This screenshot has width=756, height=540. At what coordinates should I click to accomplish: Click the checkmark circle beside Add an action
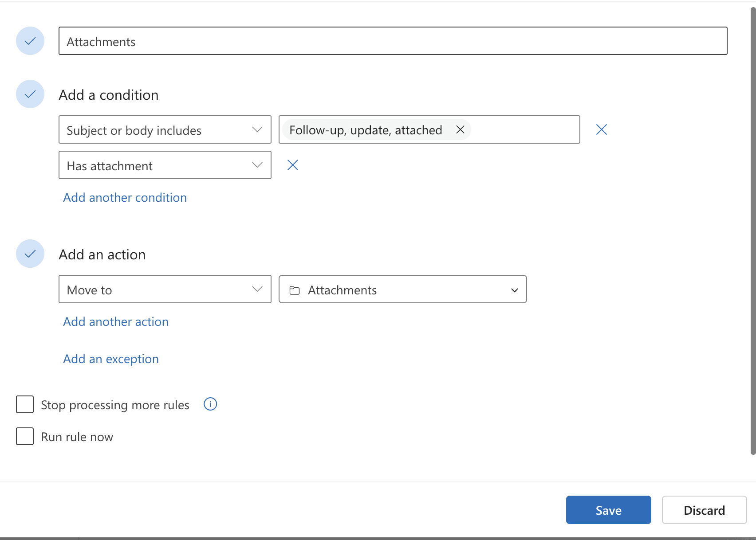tap(30, 254)
